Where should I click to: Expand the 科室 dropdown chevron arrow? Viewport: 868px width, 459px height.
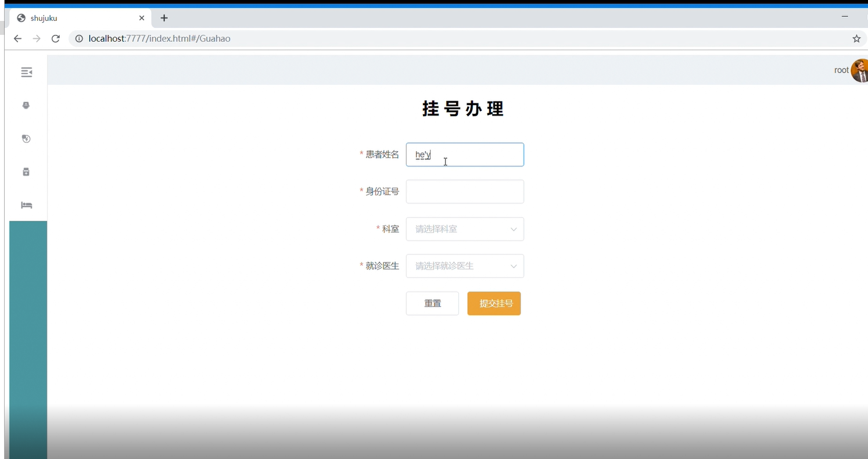pos(514,229)
